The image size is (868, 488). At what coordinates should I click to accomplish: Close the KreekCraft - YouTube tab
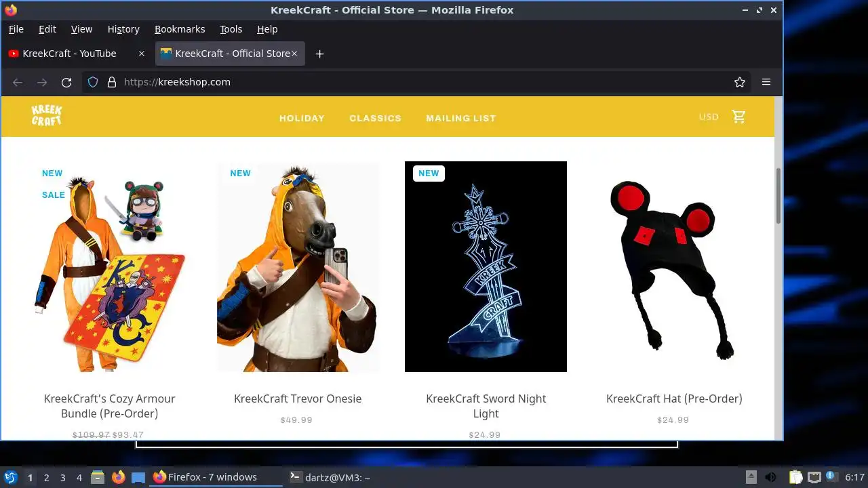coord(142,54)
